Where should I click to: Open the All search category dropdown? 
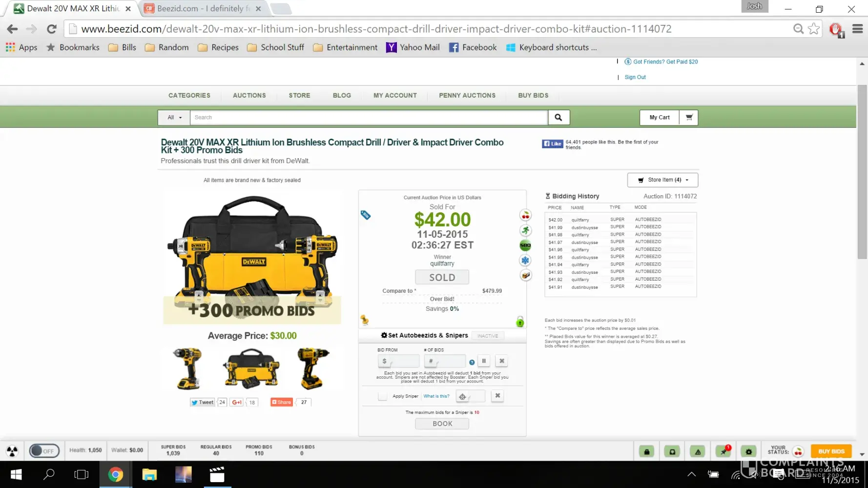[x=174, y=118]
